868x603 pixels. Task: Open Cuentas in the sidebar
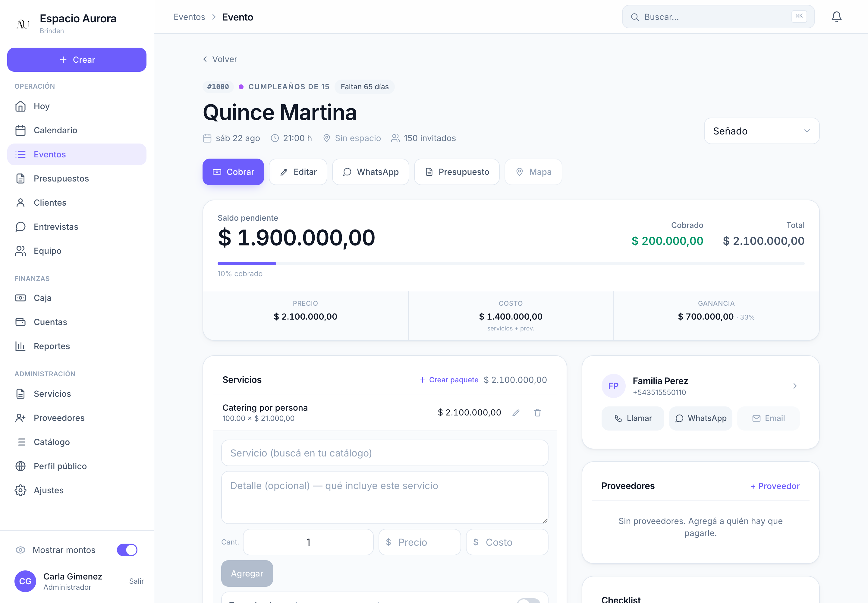[77, 322]
